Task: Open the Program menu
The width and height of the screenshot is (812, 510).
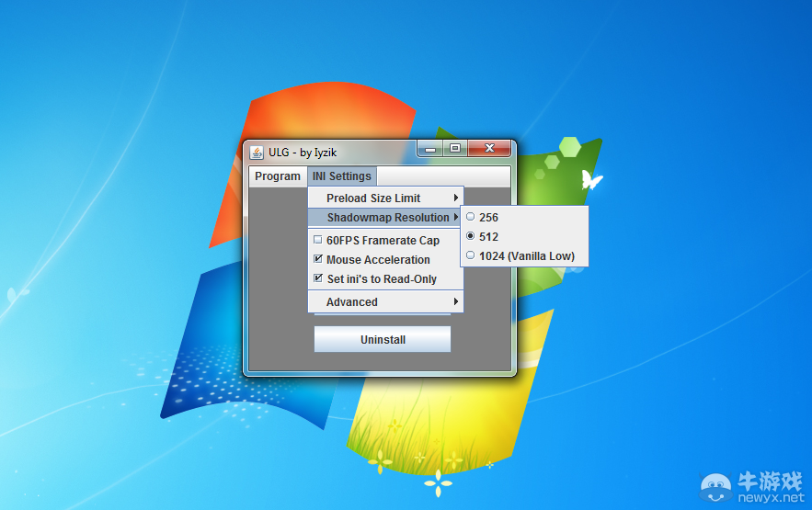Action: 278,176
